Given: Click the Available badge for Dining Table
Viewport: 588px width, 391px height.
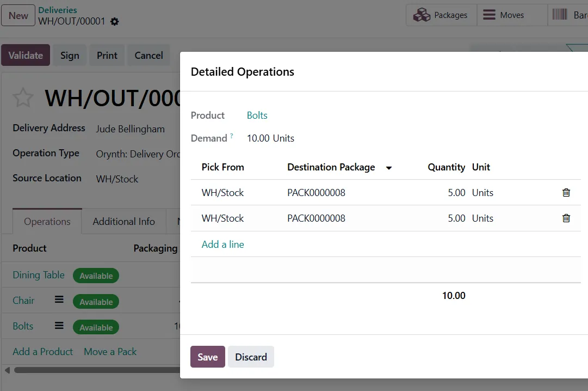Looking at the screenshot, I should tap(96, 276).
